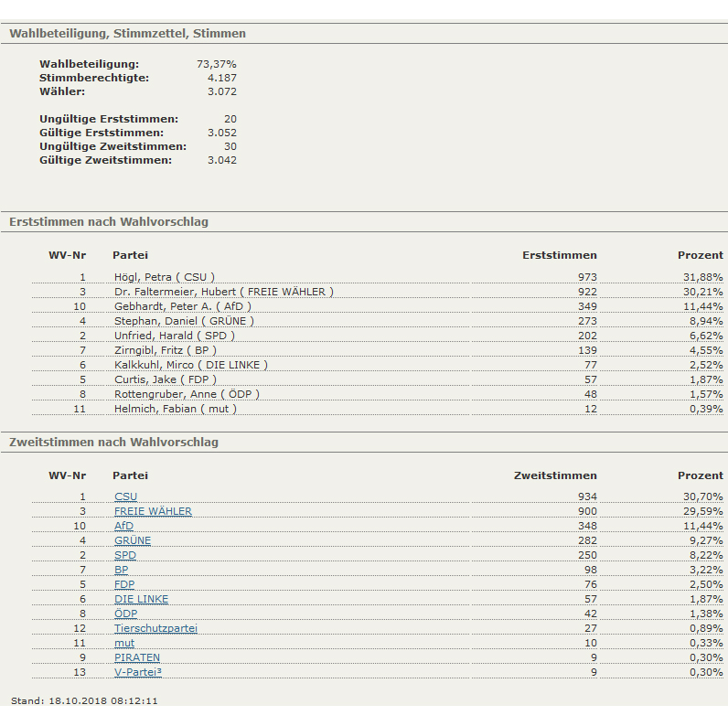Click the percentage 30,21%
Viewport: 728px width, 726px height.
coord(703,292)
